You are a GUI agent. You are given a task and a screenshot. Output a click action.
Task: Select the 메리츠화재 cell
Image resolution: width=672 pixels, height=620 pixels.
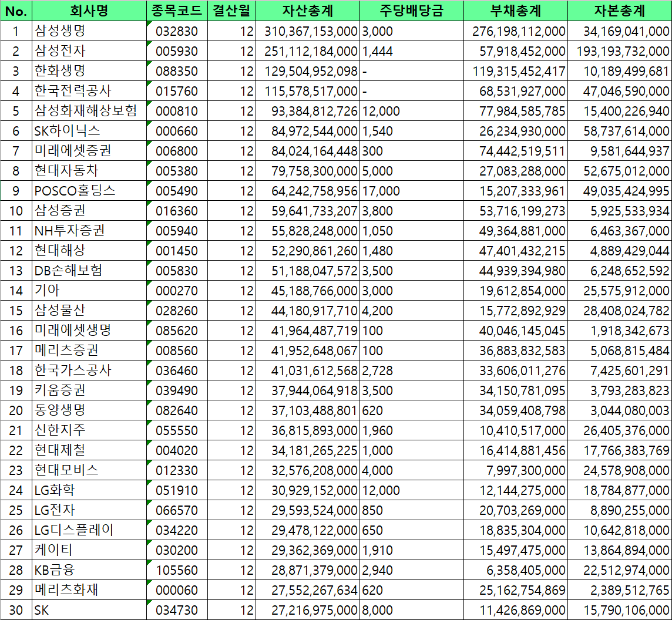[x=89, y=590]
